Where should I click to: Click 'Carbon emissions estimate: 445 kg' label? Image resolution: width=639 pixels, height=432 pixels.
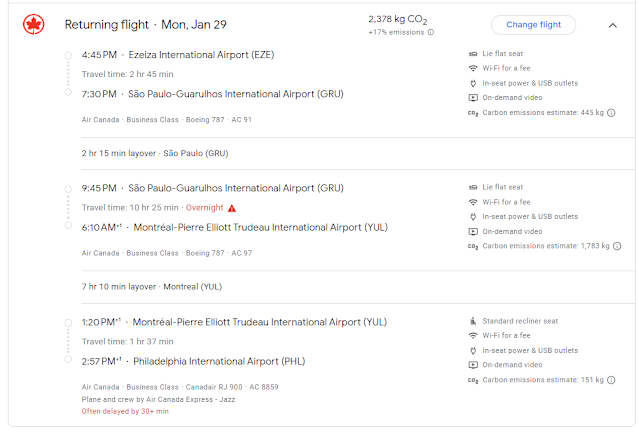(543, 113)
